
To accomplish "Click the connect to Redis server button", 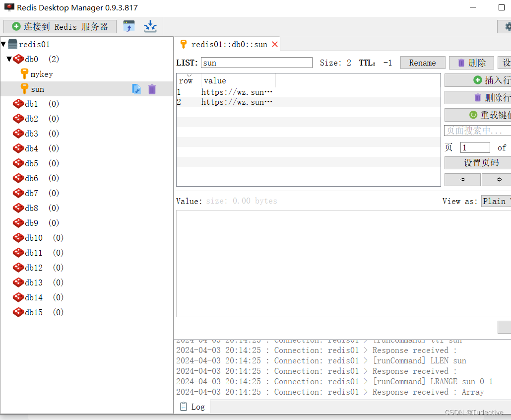I will [60, 26].
